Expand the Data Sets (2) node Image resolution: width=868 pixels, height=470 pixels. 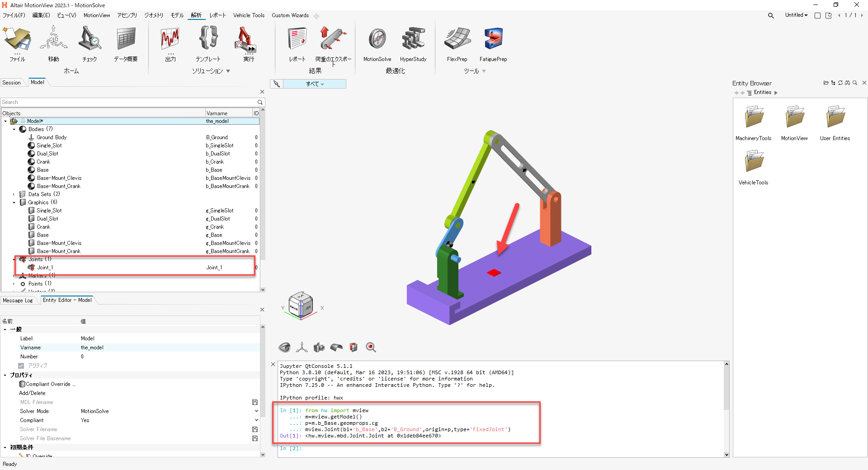click(14, 194)
